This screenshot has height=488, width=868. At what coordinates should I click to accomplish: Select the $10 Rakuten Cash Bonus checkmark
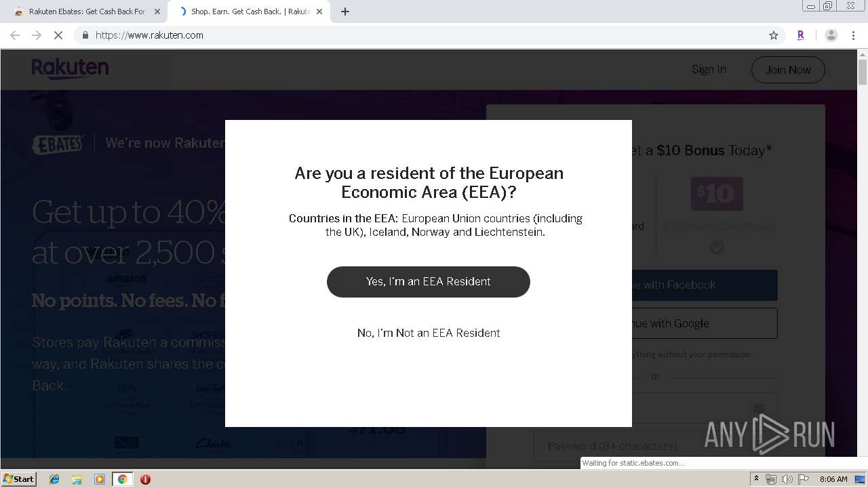coord(717,248)
